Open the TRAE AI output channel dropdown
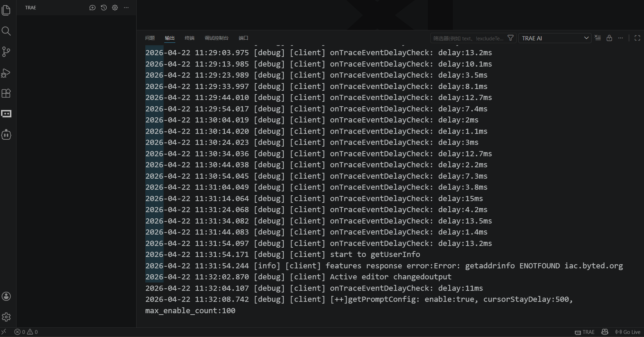The height and width of the screenshot is (337, 644). 555,38
